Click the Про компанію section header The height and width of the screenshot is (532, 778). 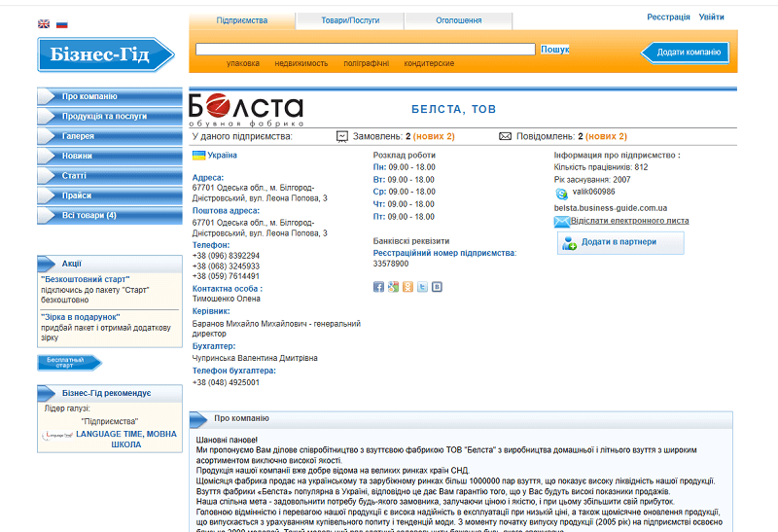460,419
